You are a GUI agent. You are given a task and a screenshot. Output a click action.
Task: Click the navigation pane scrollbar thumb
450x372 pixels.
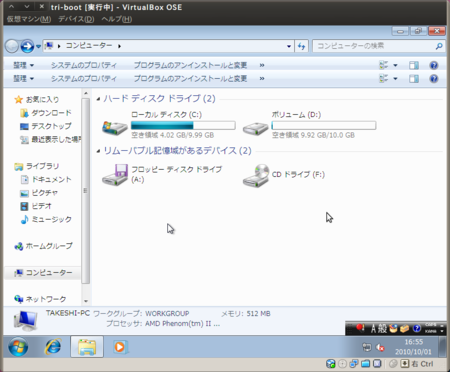(86, 191)
